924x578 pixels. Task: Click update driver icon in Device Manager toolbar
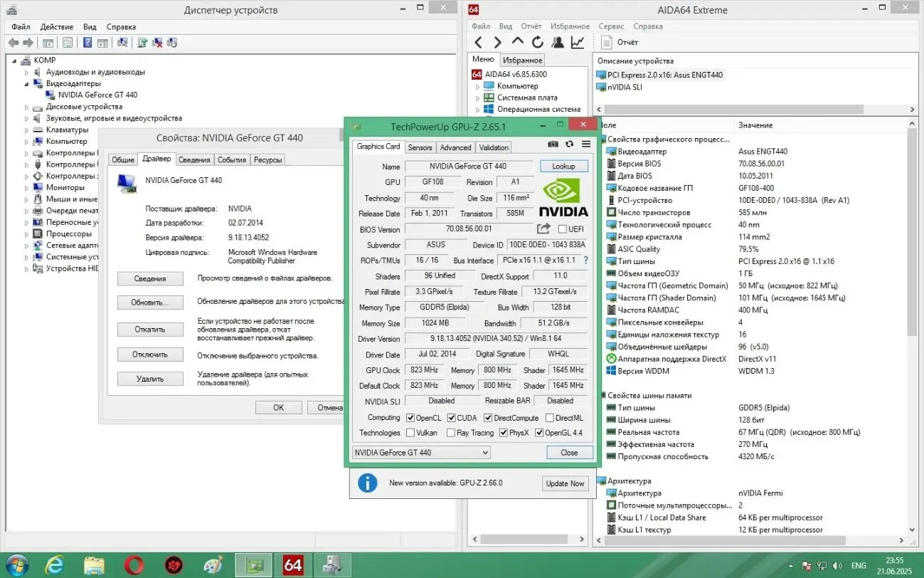pyautogui.click(x=142, y=43)
